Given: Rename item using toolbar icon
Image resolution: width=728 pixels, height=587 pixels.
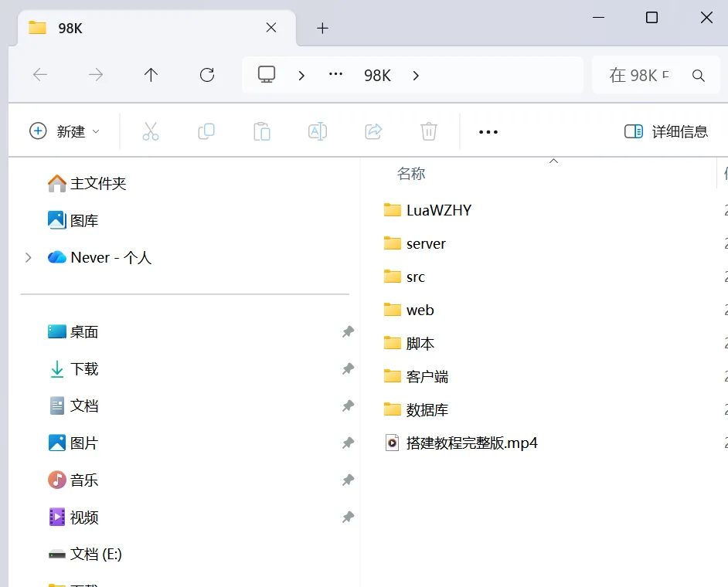Looking at the screenshot, I should 318,131.
